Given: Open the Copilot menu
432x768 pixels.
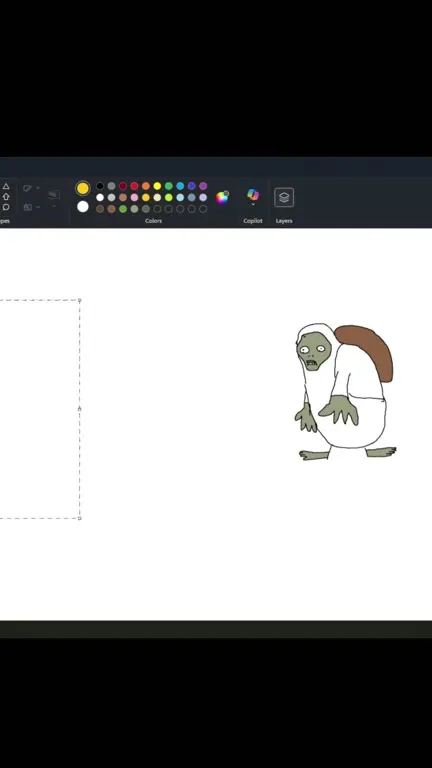Looking at the screenshot, I should pos(253,197).
